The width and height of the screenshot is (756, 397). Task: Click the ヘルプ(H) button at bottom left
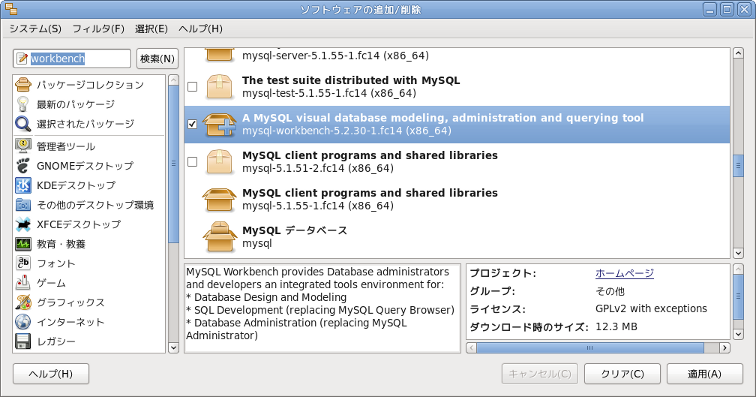[x=51, y=374]
